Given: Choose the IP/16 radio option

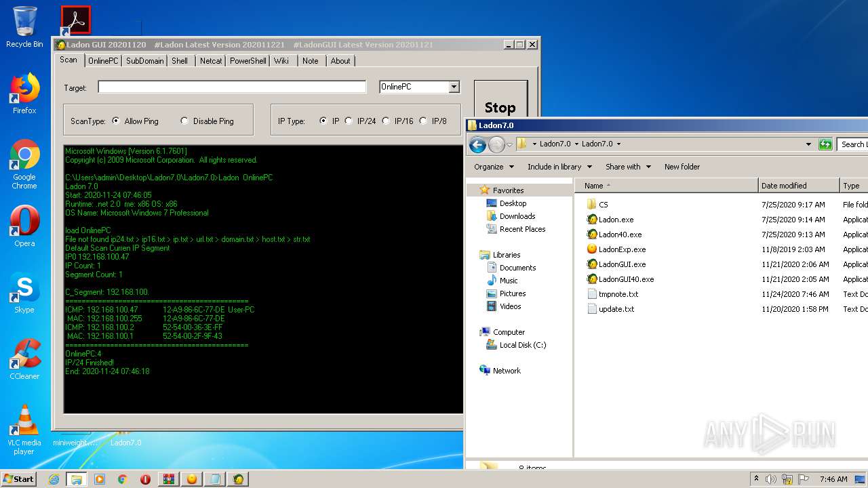Looking at the screenshot, I should click(386, 121).
